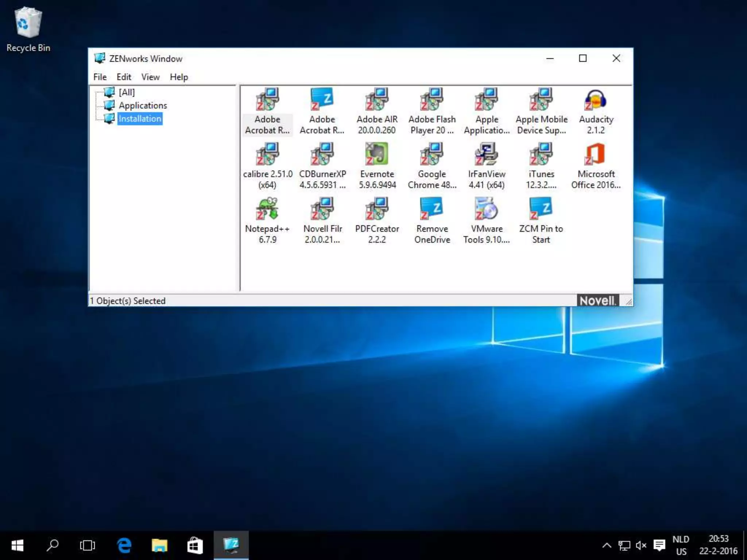Show hidden system tray icons
The width and height of the screenshot is (747, 560).
click(607, 545)
